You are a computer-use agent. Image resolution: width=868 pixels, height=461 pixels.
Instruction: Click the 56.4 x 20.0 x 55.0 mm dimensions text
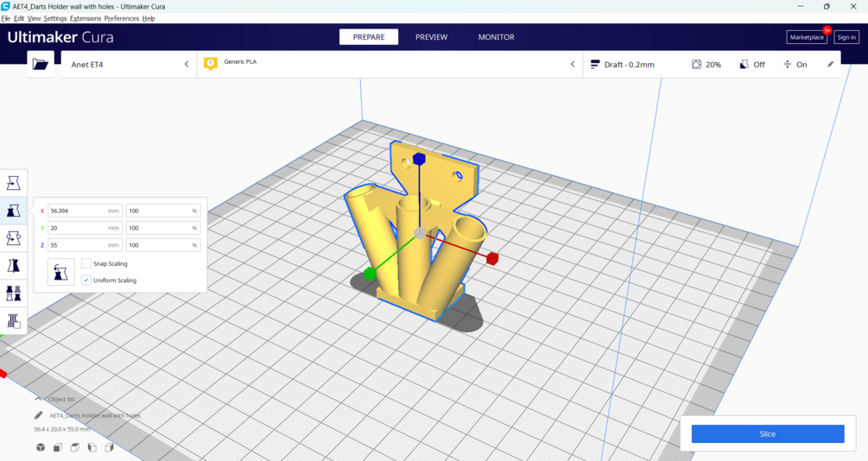[x=62, y=429]
